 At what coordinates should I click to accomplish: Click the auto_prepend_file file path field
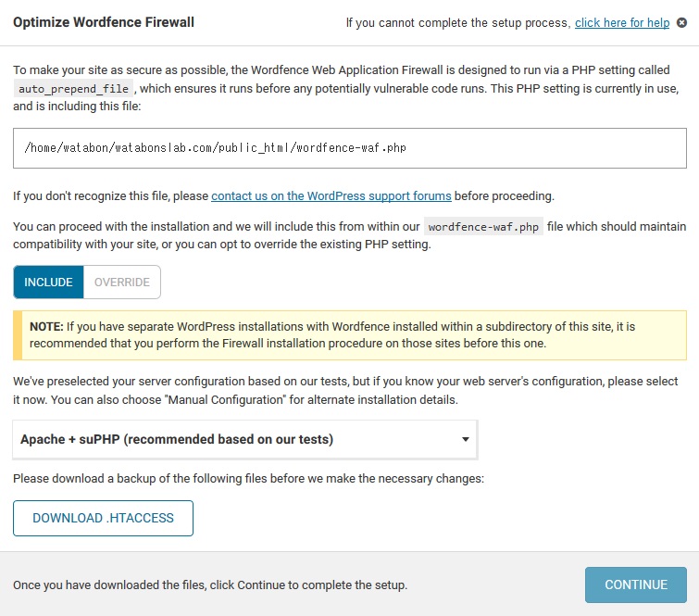(x=350, y=148)
